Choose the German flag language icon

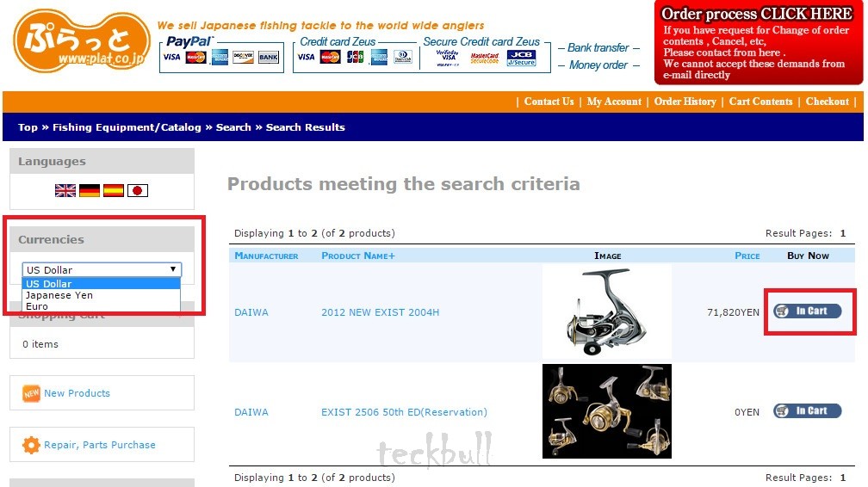[x=90, y=190]
